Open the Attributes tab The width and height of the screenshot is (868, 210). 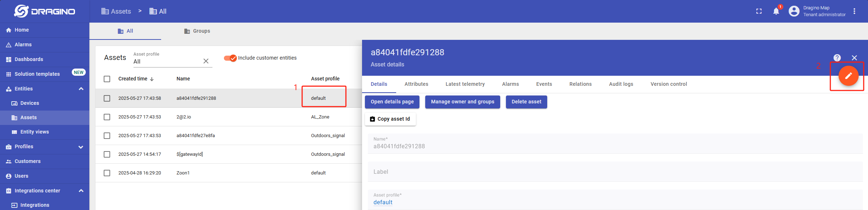(416, 84)
